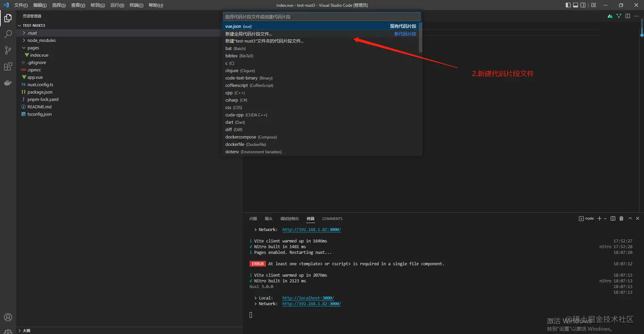The image size is (644, 334).
Task: Open editor more actions ellipsis
Action: [x=636, y=16]
